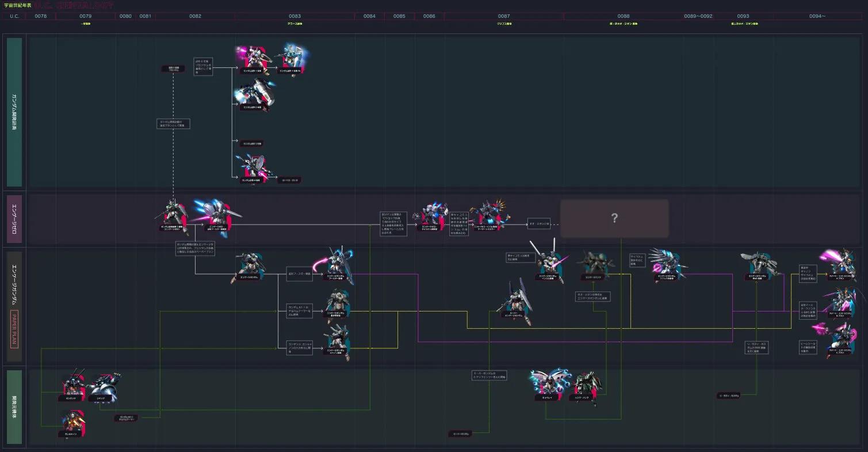Image resolution: width=868 pixels, height=452 pixels.
Task: Select the ガンダム開発計画 row label
Action: (x=16, y=112)
